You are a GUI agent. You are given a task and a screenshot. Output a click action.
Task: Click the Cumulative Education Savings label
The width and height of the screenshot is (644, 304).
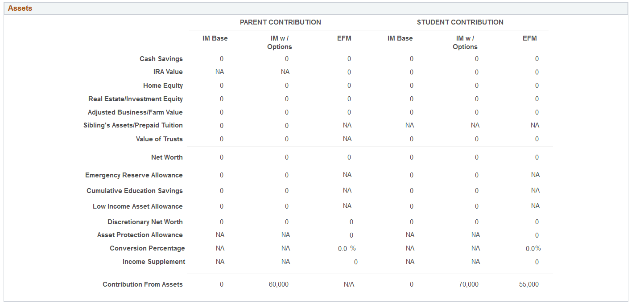[x=133, y=190]
